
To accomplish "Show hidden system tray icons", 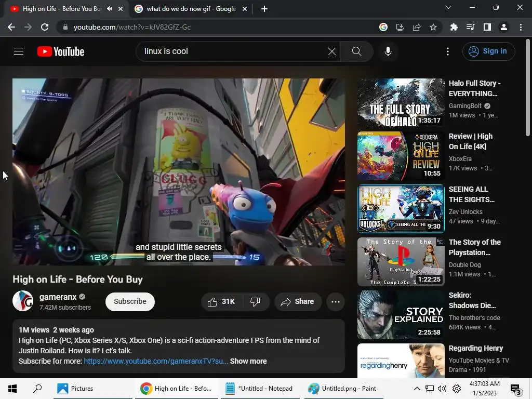I will click(417, 389).
